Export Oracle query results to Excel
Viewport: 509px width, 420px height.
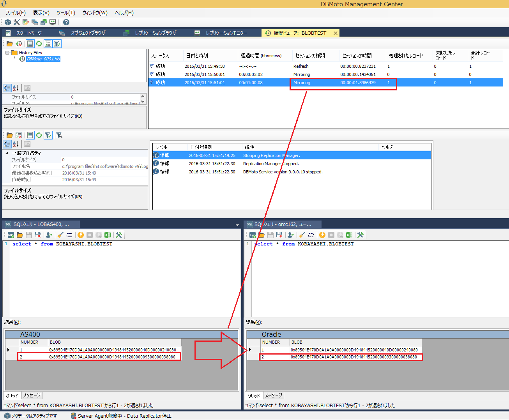[x=349, y=235]
